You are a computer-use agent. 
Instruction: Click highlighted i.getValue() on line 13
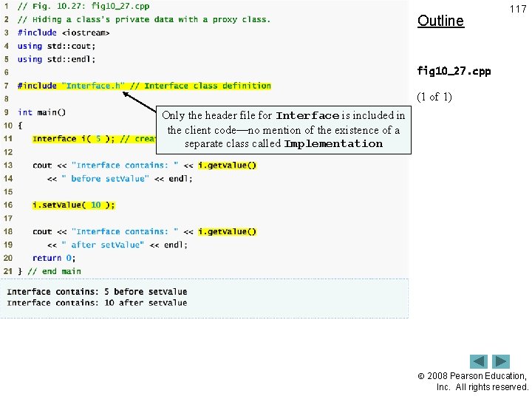tap(227, 166)
